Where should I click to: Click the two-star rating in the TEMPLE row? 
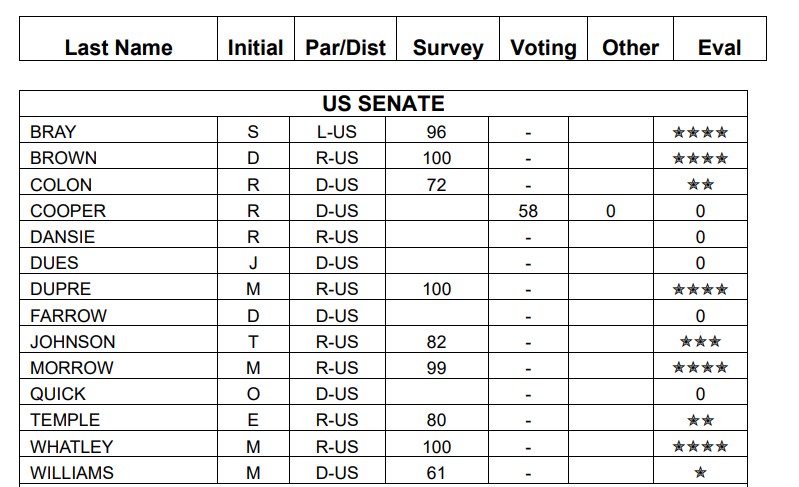pyautogui.click(x=700, y=420)
